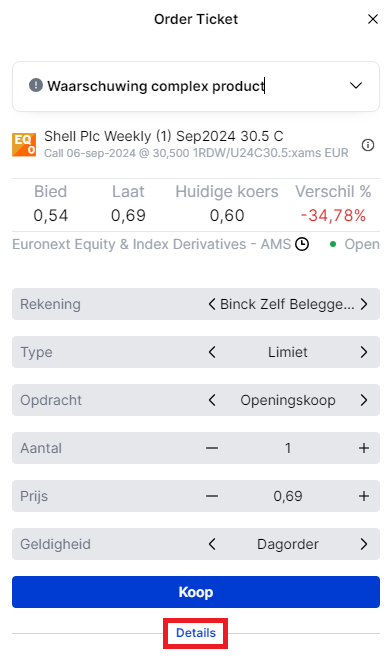Raise Prijs using the plus icon

(364, 496)
